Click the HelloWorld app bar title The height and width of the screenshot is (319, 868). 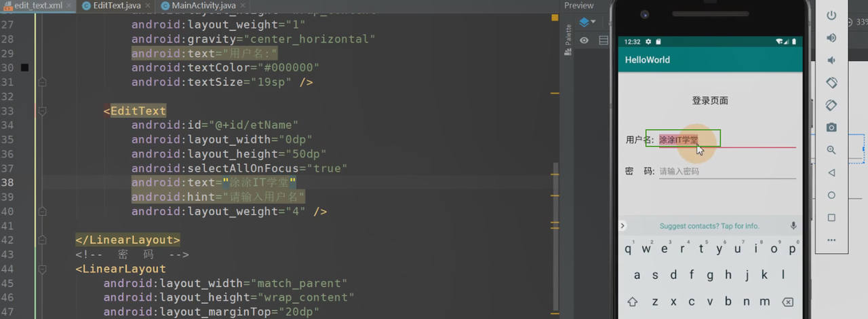click(x=648, y=60)
